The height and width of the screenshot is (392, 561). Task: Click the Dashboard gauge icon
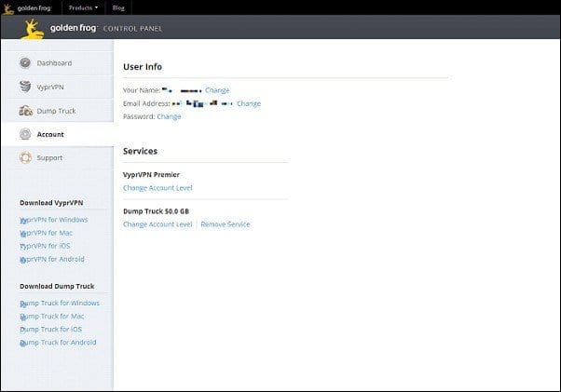pos(25,63)
